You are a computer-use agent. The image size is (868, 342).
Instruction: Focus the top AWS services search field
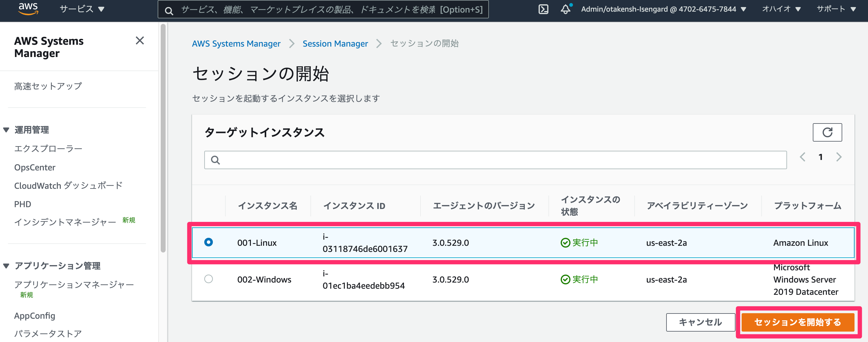(323, 9)
